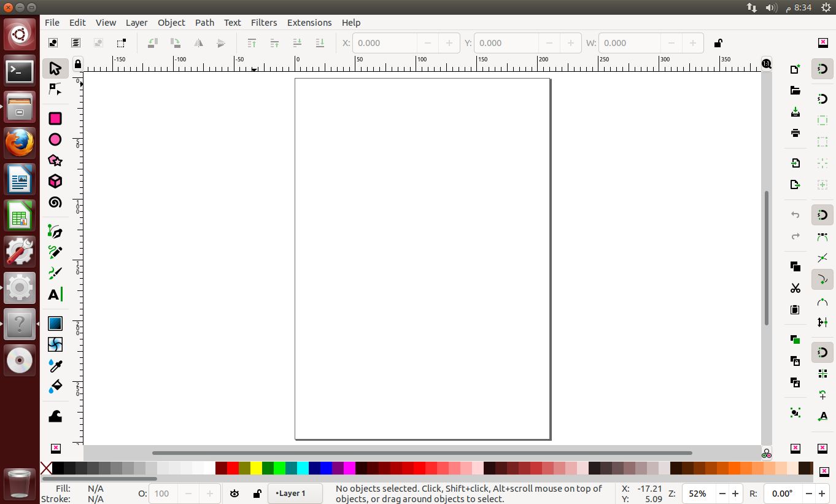Click Select All in All Layers icon
836x504 pixels.
(75, 43)
